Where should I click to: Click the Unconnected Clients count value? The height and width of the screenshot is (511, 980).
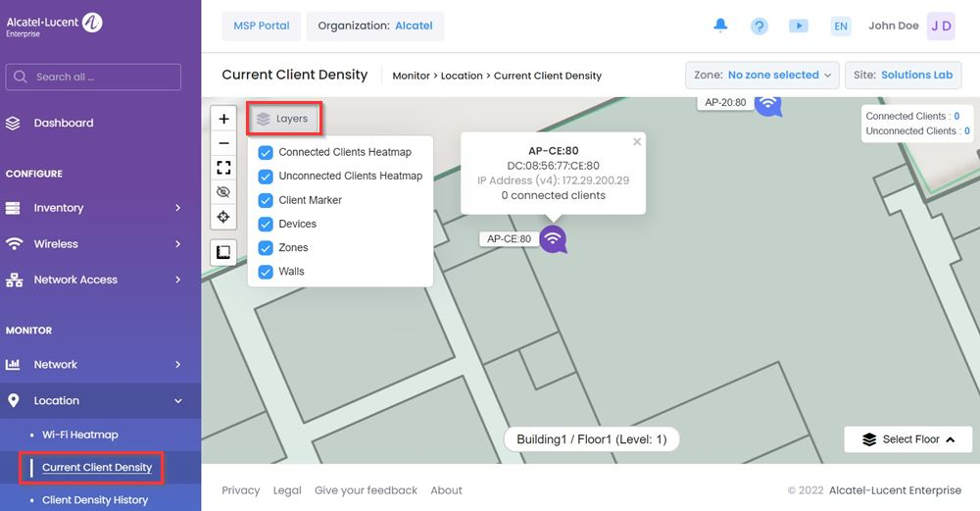pos(967,131)
